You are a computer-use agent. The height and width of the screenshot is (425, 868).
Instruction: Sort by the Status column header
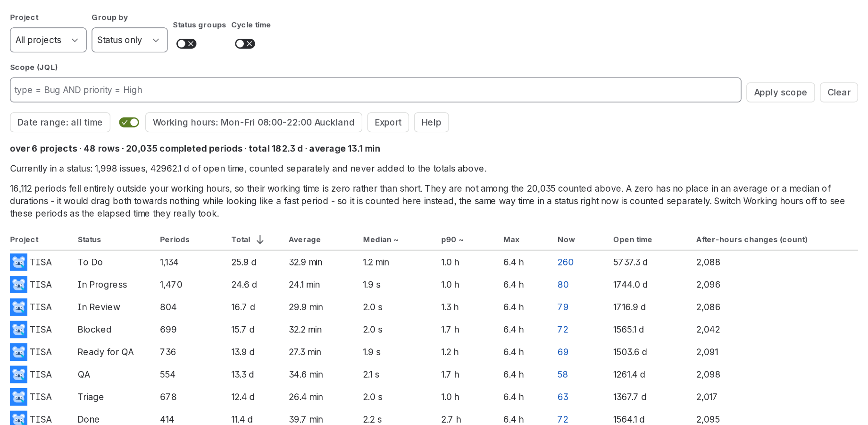point(90,240)
